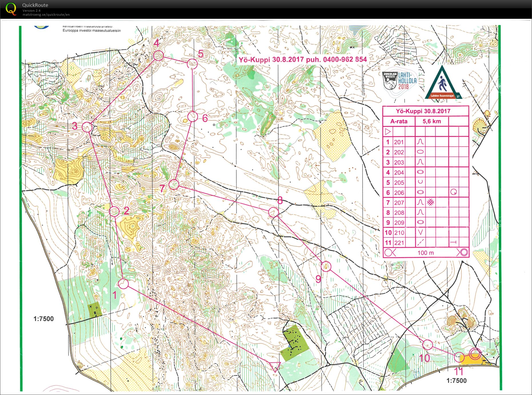Click code 205 in the description table
This screenshot has height=395, width=532.
399,182
